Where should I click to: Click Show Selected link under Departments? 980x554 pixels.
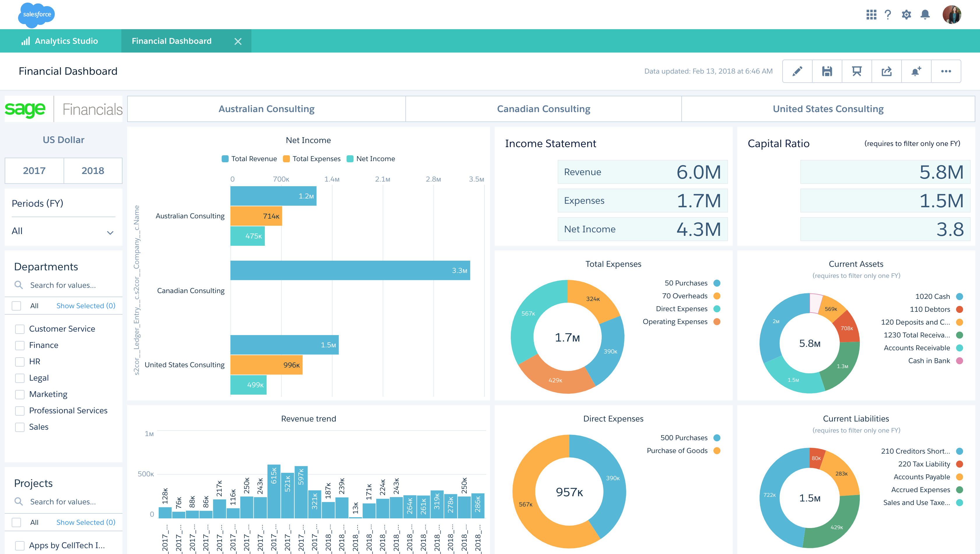pyautogui.click(x=85, y=306)
